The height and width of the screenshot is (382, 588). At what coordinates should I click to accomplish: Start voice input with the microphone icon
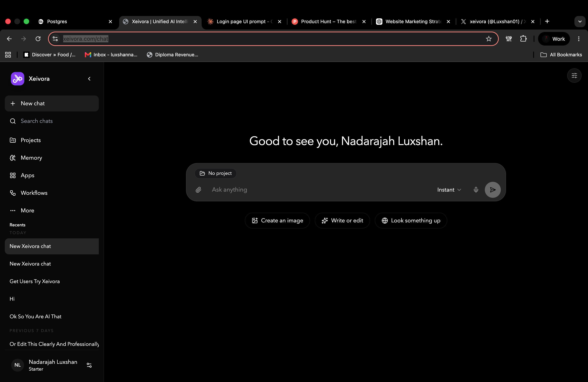[x=476, y=190]
